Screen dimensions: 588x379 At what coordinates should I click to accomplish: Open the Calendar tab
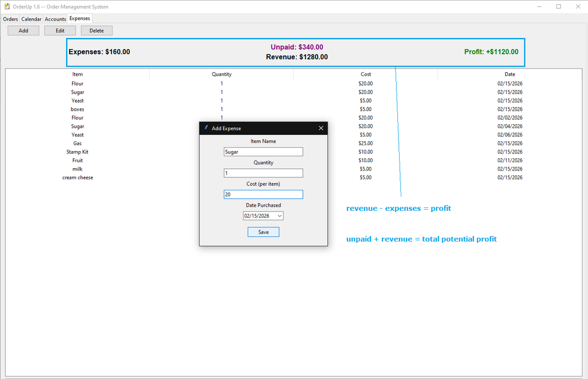(31, 19)
